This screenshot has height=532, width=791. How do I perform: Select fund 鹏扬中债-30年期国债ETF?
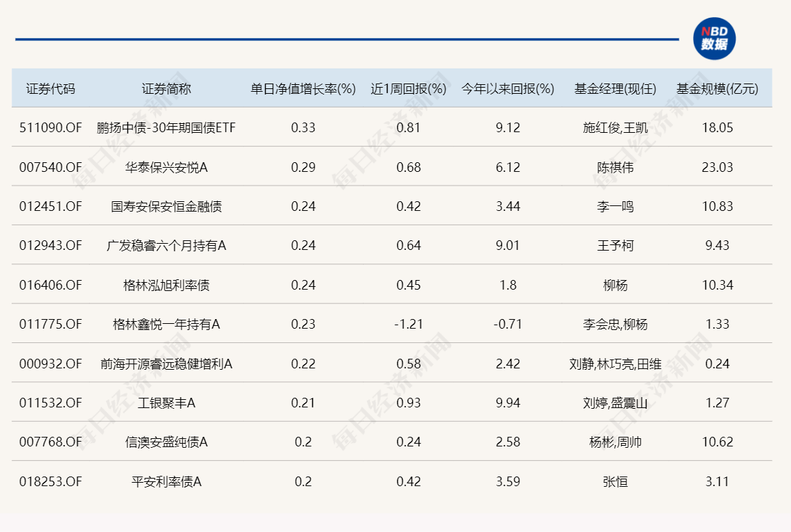pyautogui.click(x=166, y=127)
